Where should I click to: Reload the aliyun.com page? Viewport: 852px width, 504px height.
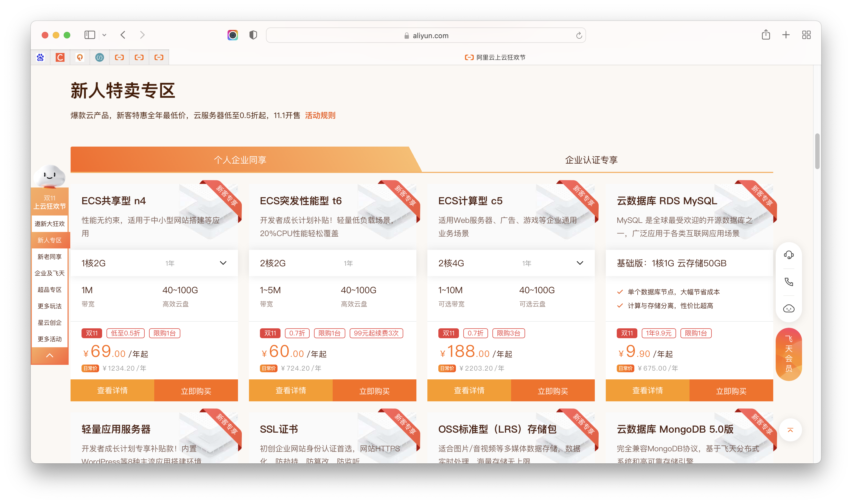click(579, 35)
